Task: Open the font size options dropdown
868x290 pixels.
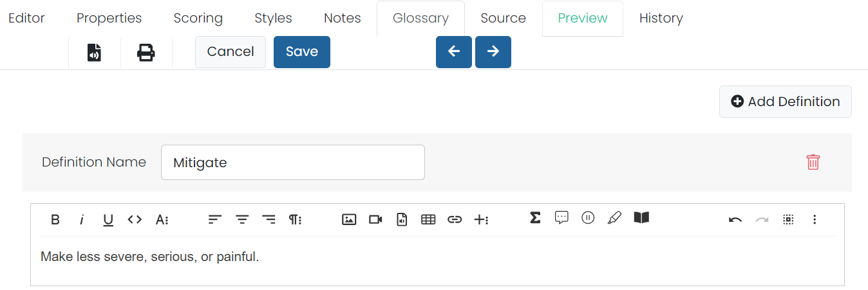Action: click(162, 220)
